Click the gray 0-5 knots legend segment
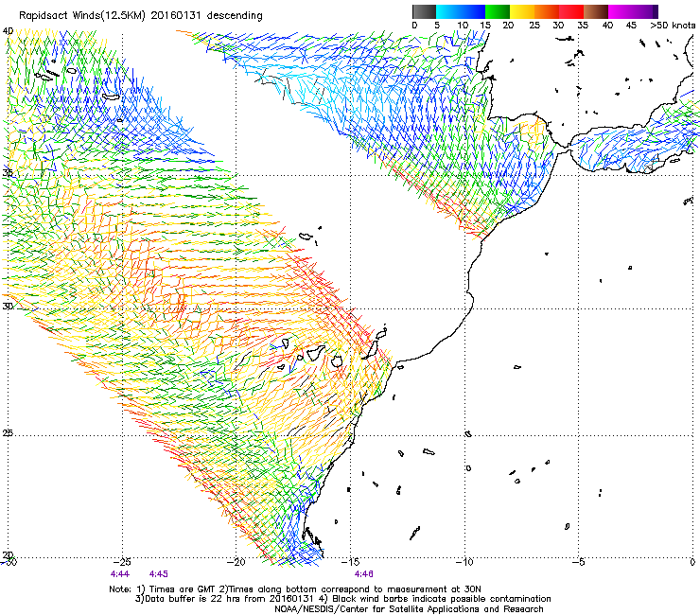Viewport: 700px width, 615px height. click(x=424, y=11)
